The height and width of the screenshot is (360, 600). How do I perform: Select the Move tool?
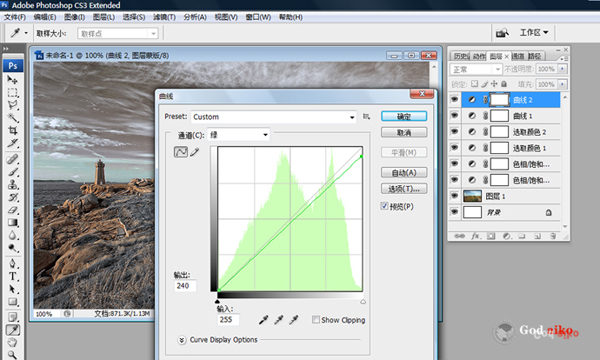tap(12, 80)
